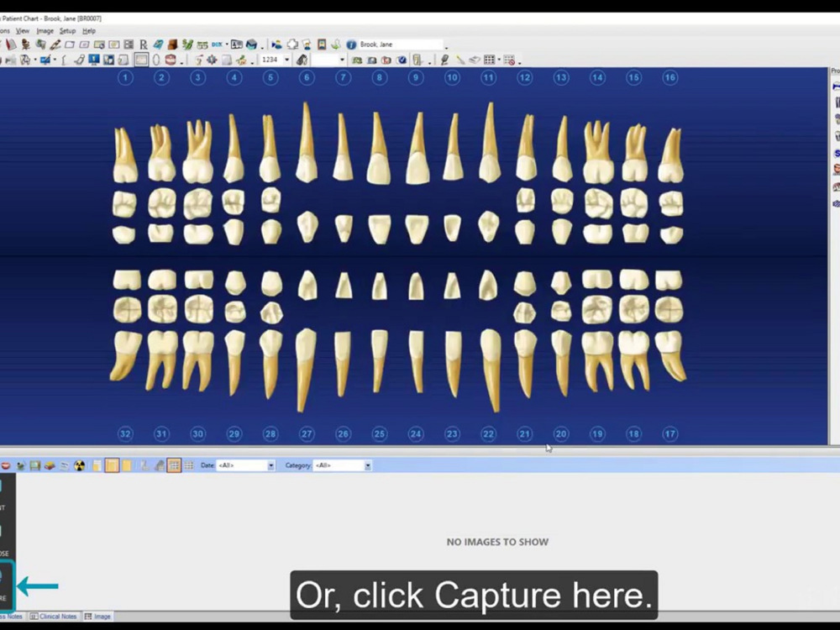Click the blue checkmark icon
The width and height of the screenshot is (840, 630).
click(x=402, y=60)
